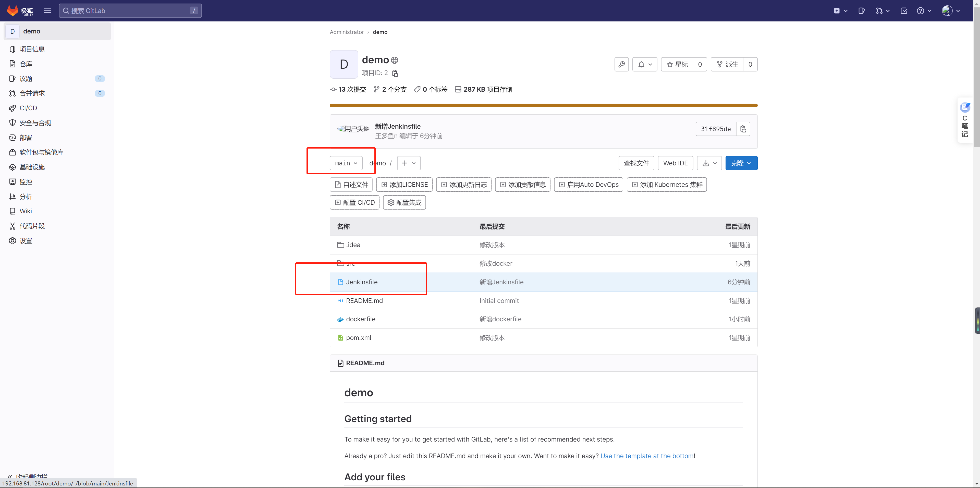Click the language bar
This screenshot has width=980, height=488.
[543, 105]
